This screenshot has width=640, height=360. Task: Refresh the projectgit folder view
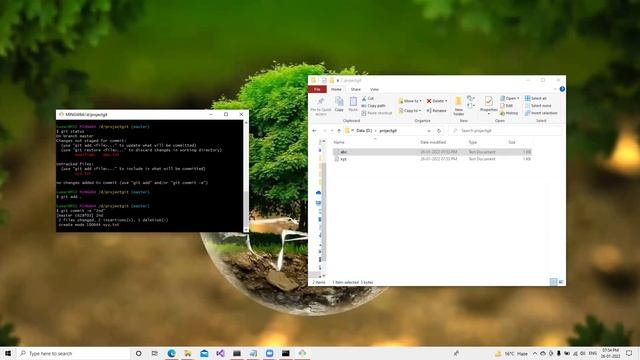tap(439, 131)
